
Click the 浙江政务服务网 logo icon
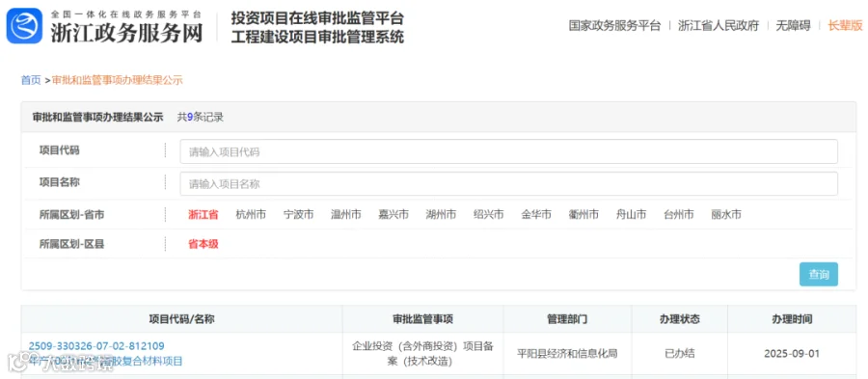24,25
